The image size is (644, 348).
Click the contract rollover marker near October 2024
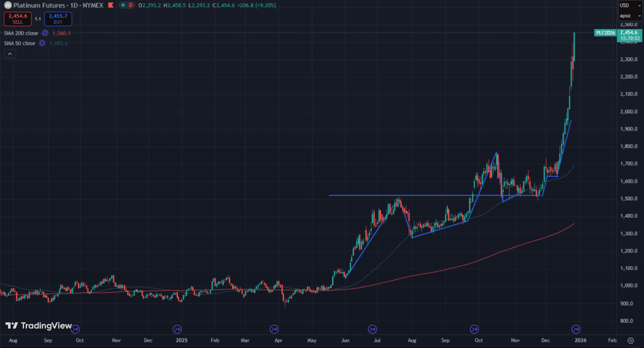click(x=76, y=328)
